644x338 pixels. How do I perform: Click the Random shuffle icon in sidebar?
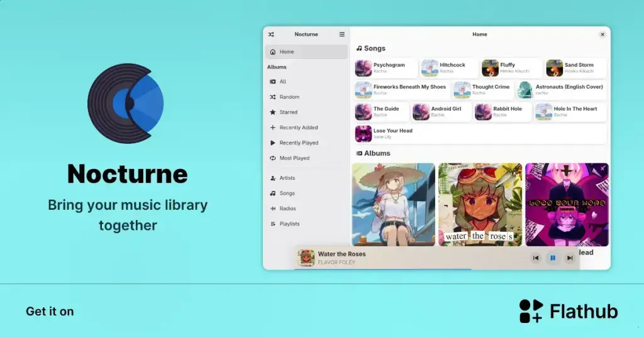click(x=273, y=97)
